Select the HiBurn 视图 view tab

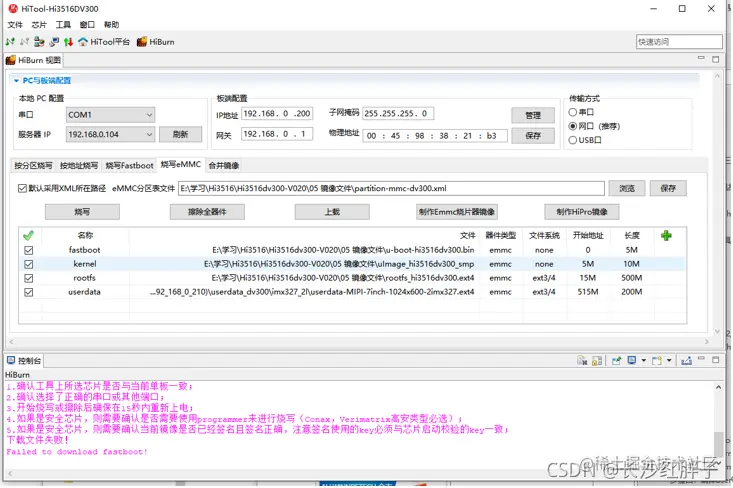[x=33, y=60]
